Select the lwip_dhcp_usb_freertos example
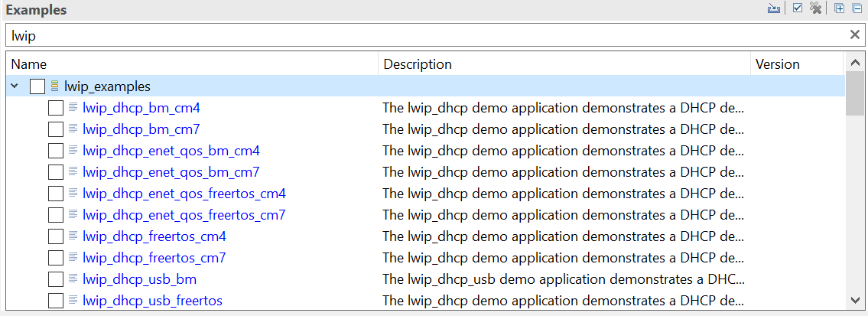This screenshot has height=316, width=868. (x=152, y=301)
